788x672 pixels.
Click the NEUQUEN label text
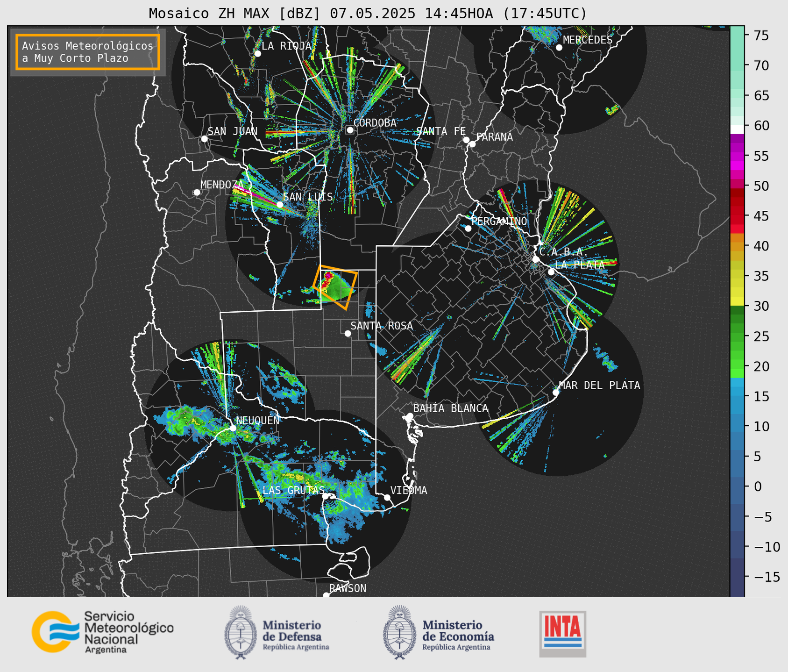click(x=258, y=420)
